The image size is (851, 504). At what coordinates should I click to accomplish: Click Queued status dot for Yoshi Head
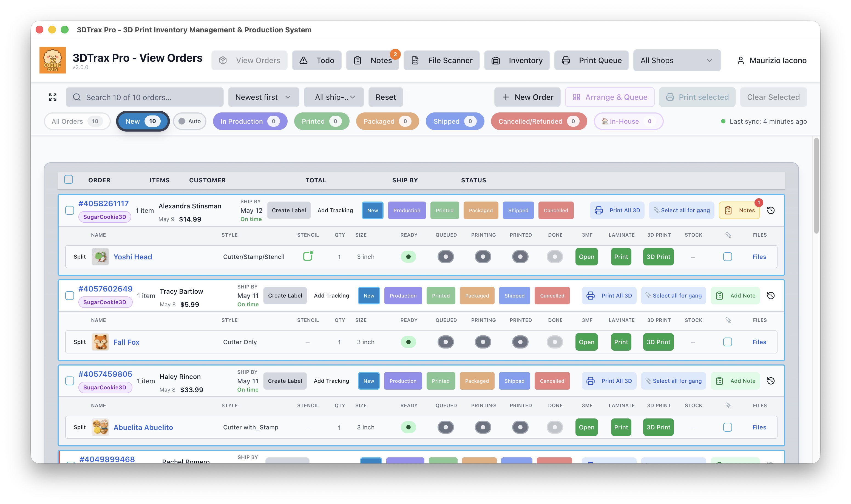[x=446, y=257]
